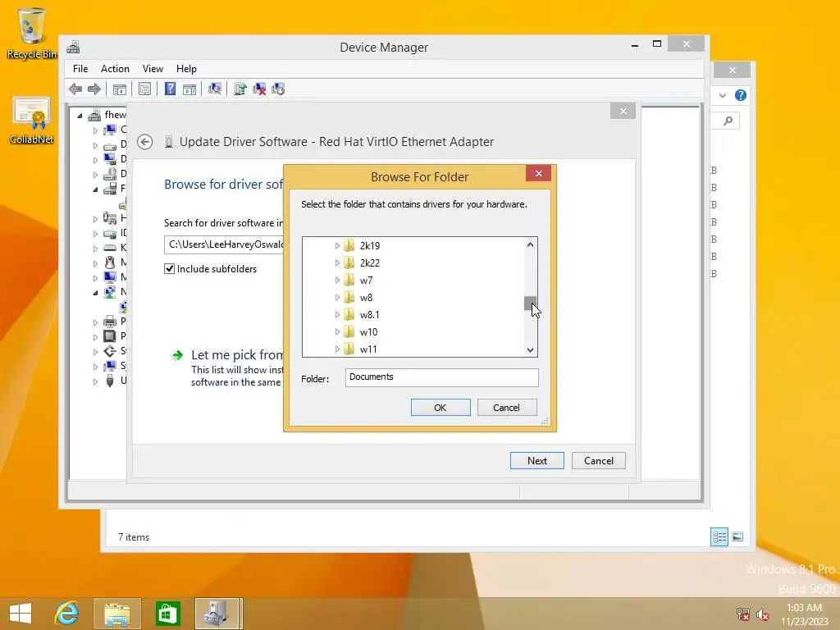
Task: Open the CollabNet desktop icon
Action: tap(32, 120)
